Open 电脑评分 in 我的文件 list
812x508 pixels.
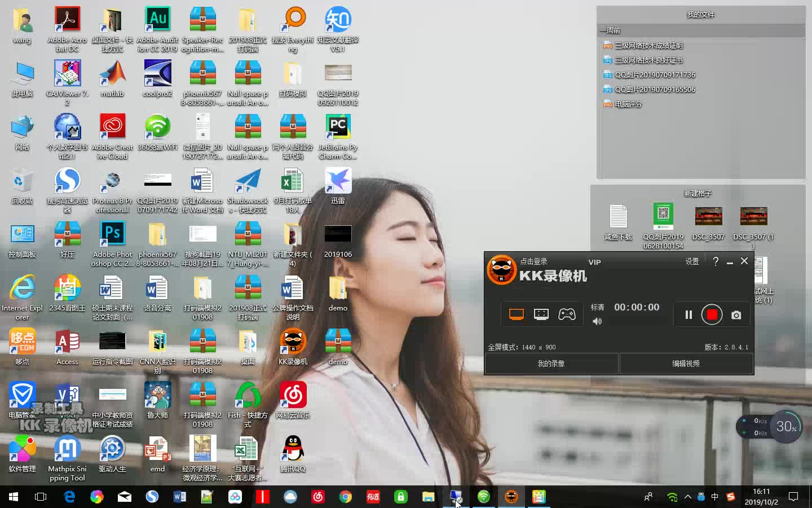623,104
